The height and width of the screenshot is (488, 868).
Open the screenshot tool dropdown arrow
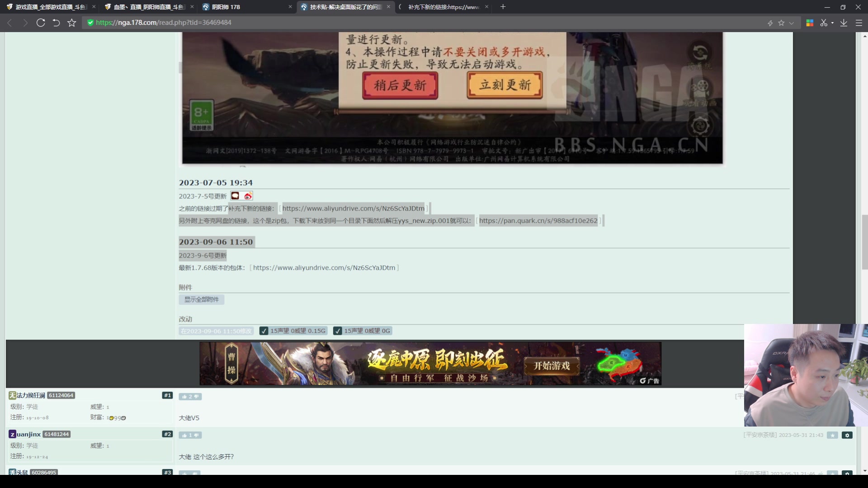(x=832, y=23)
